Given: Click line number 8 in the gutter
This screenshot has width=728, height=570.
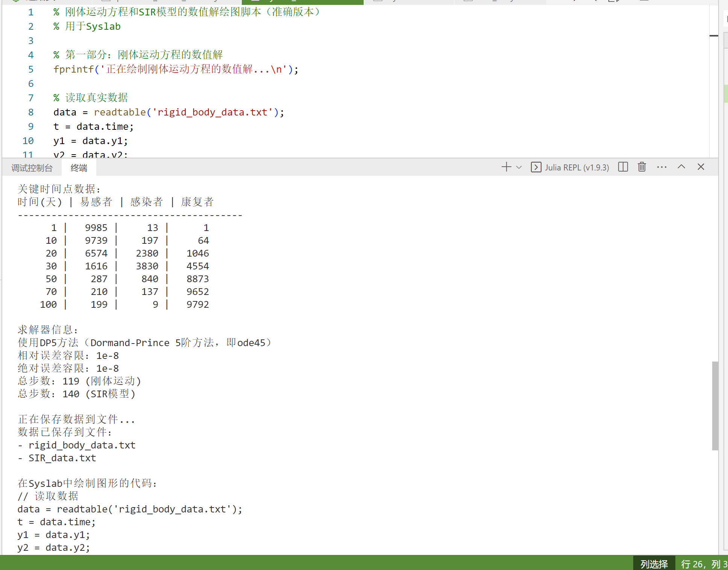Looking at the screenshot, I should 31,112.
